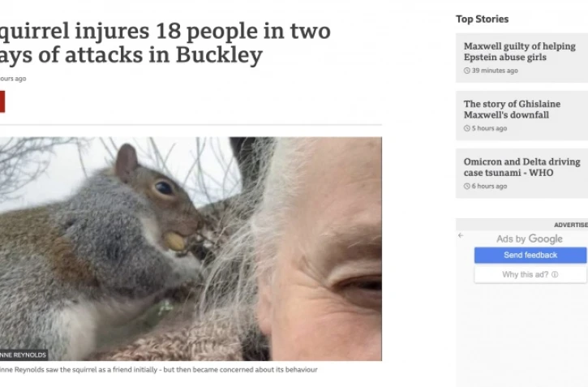The image size is (588, 387).
Task: Click the Ads by Google label
Action: coord(530,239)
